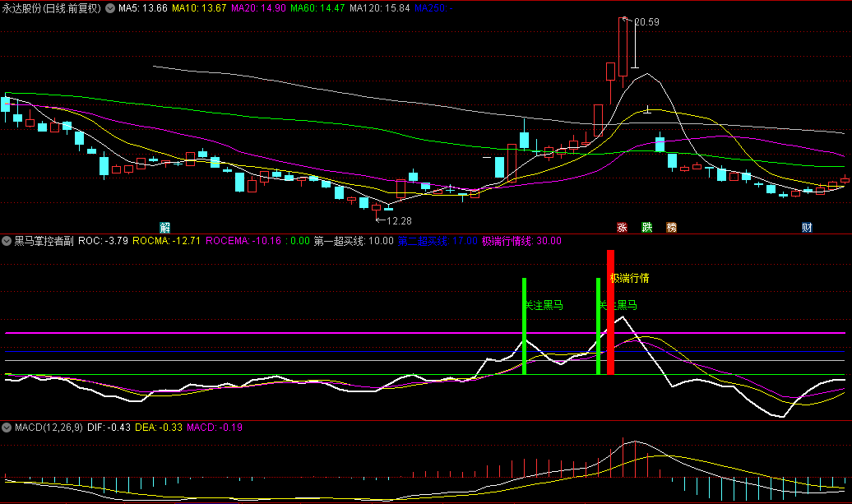The height and width of the screenshot is (504, 852).
Task: Open the 榜 leaderboard marker icon
Action: [672, 227]
